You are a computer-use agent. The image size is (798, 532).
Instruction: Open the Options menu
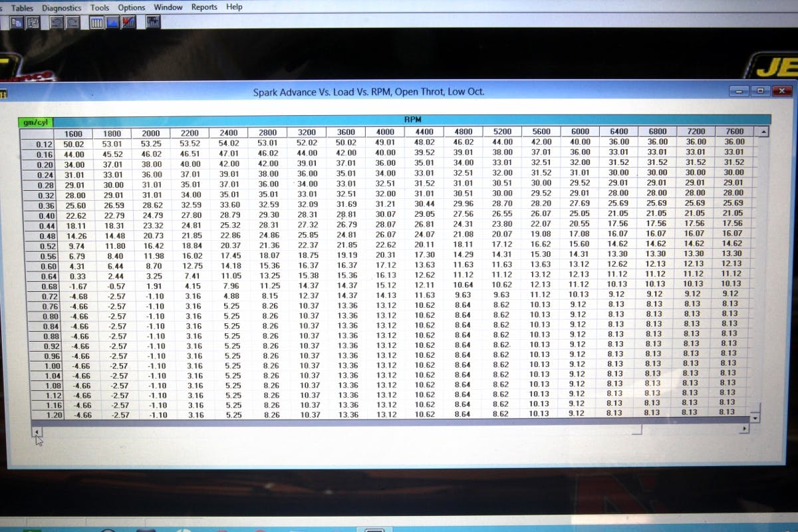132,7
